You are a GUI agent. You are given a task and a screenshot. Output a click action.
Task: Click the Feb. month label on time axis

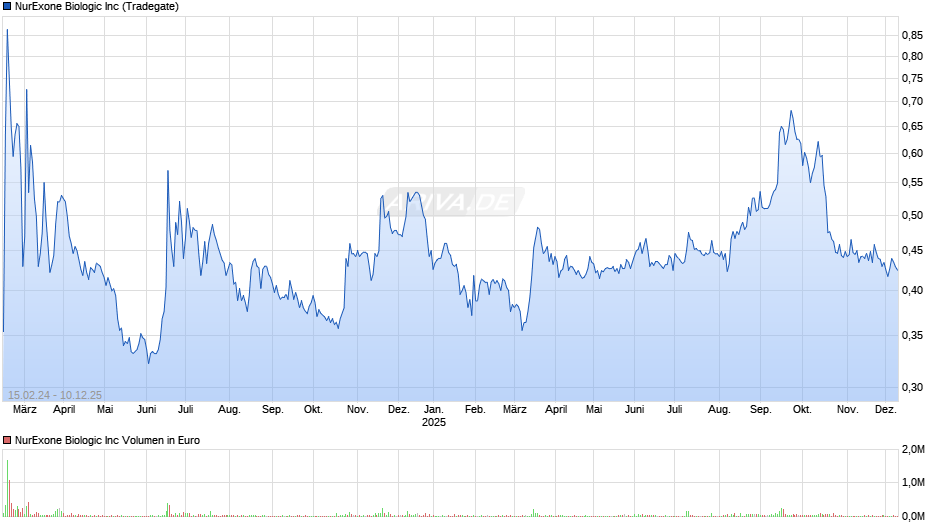pyautogui.click(x=475, y=410)
